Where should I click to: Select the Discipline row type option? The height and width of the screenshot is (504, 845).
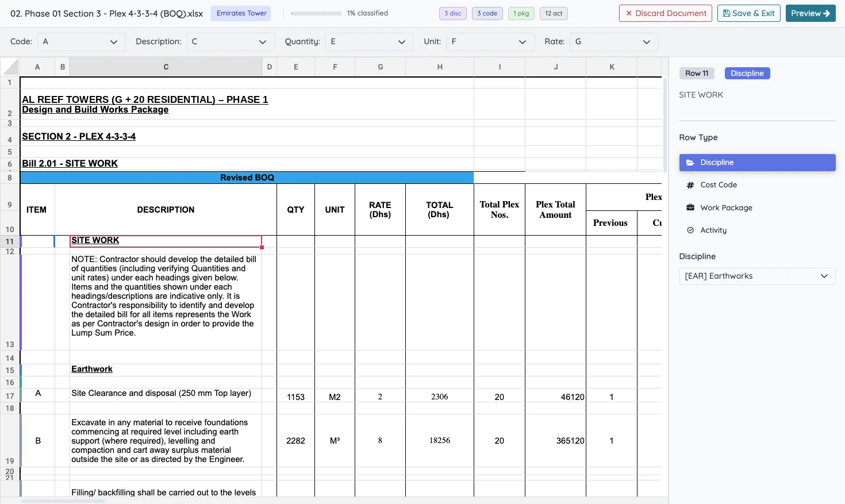click(x=757, y=163)
